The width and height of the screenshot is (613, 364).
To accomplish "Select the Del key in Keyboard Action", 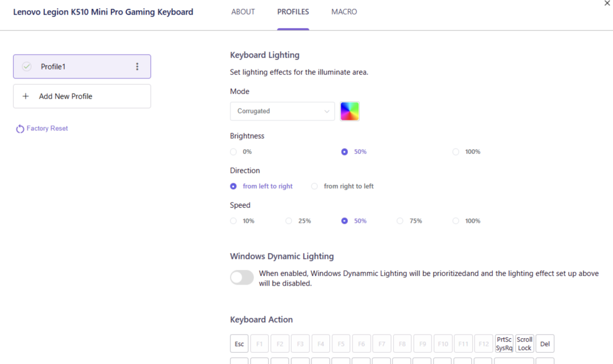I will [x=545, y=344].
